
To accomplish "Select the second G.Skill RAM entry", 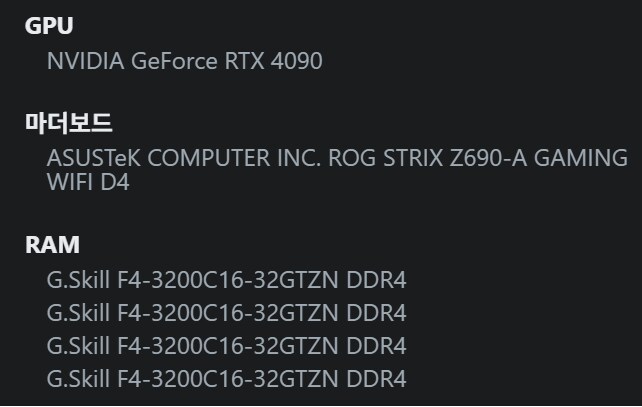I will (x=226, y=313).
